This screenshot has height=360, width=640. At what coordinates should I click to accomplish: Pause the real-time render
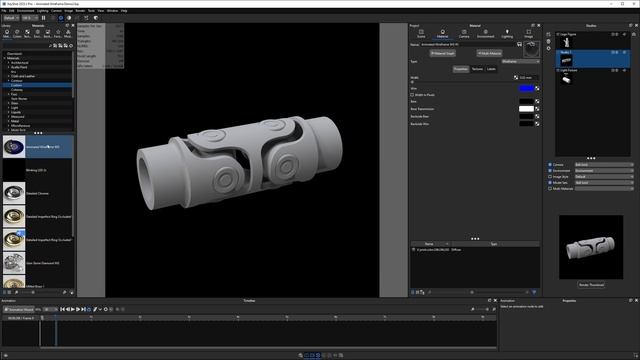click(44, 18)
